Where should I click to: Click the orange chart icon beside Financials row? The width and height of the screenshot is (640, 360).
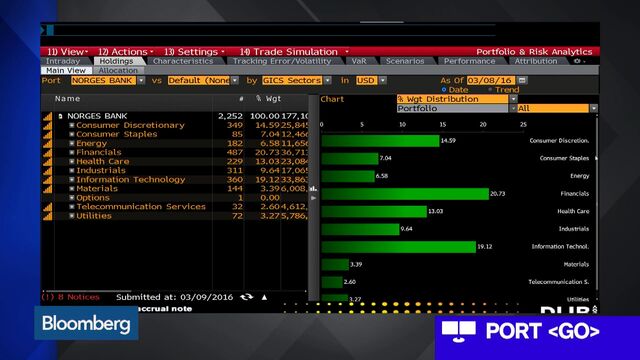point(48,153)
